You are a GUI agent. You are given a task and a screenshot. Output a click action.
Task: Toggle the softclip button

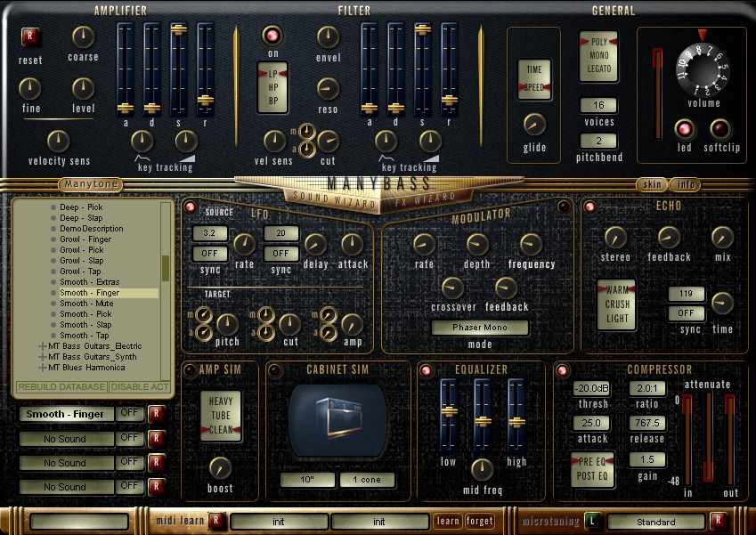tap(720, 129)
